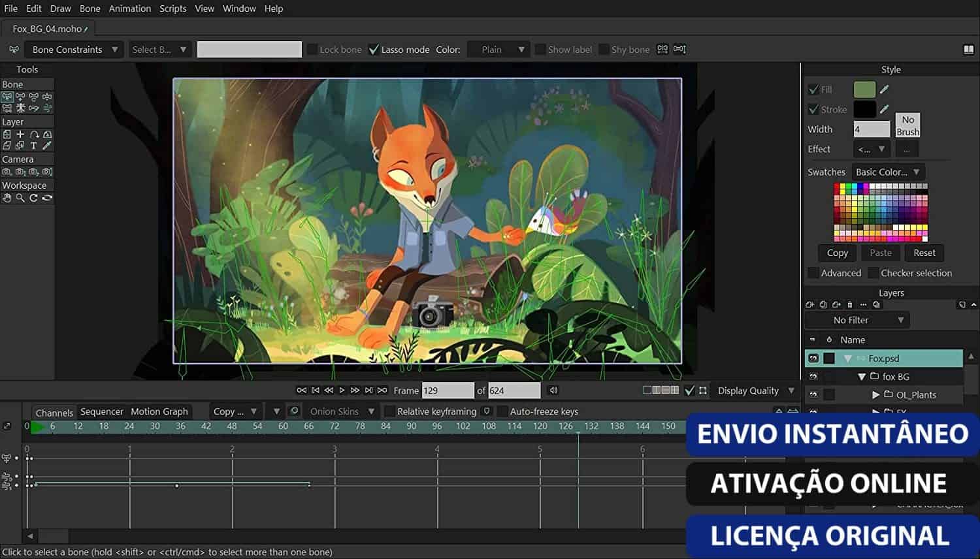Open the Animation menu
The image size is (980, 559).
tap(130, 8)
